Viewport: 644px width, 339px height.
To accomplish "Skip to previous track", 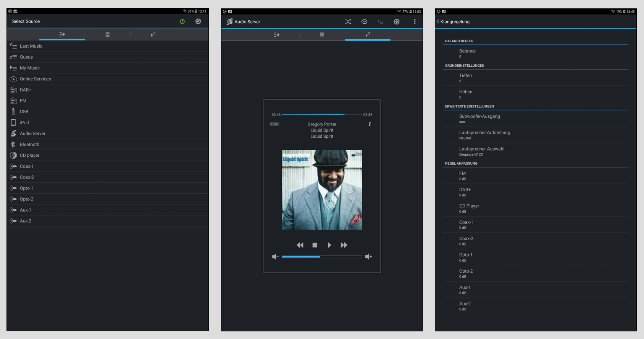I will point(300,245).
